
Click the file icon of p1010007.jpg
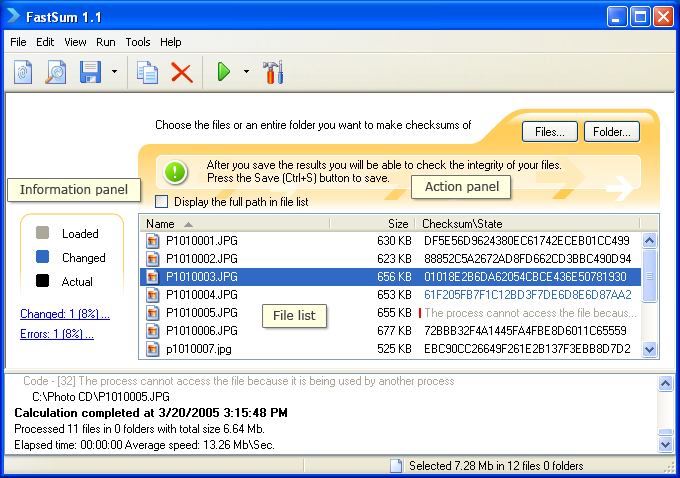[x=152, y=349]
